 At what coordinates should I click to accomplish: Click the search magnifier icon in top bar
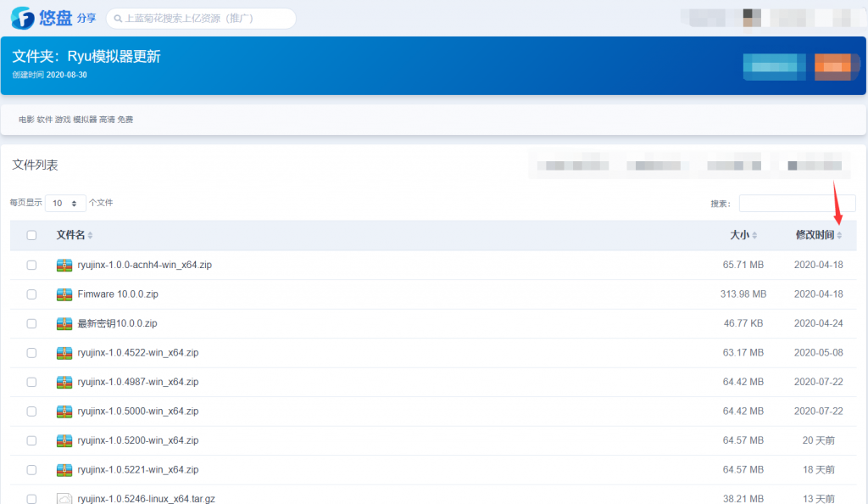coord(118,19)
